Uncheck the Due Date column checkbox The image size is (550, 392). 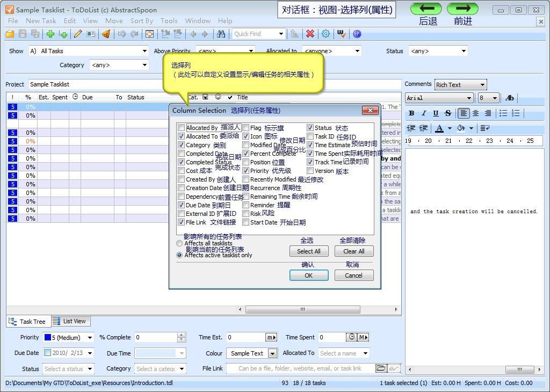182,205
